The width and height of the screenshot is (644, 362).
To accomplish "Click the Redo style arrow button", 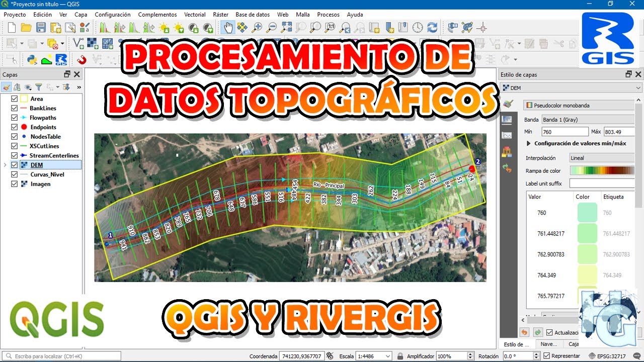I will click(537, 332).
